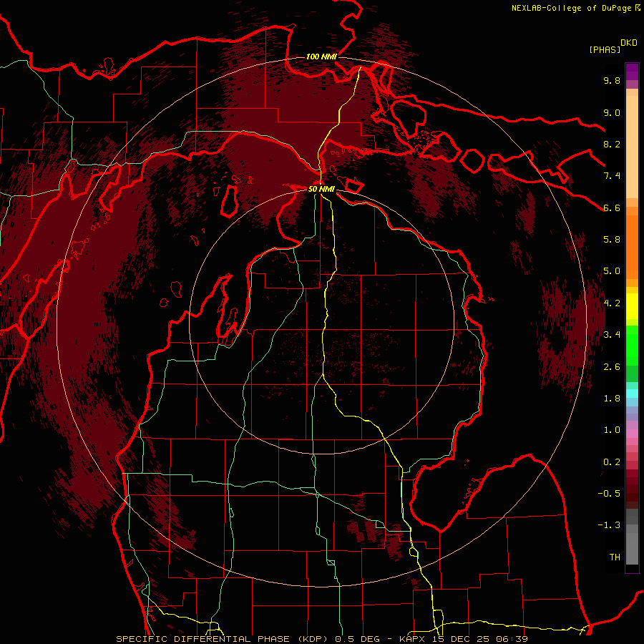Click the 2.6 legend value
The image size is (644, 644).
tap(612, 367)
